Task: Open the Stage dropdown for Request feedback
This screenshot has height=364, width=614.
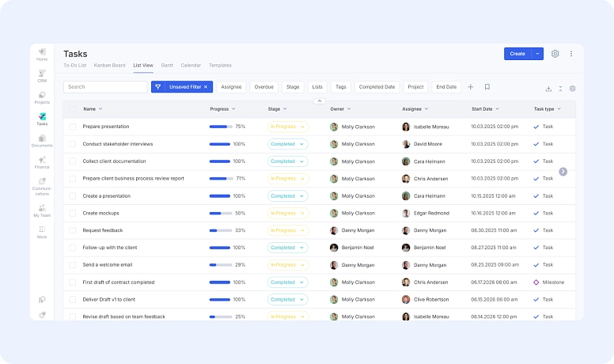Action: pyautogui.click(x=287, y=230)
